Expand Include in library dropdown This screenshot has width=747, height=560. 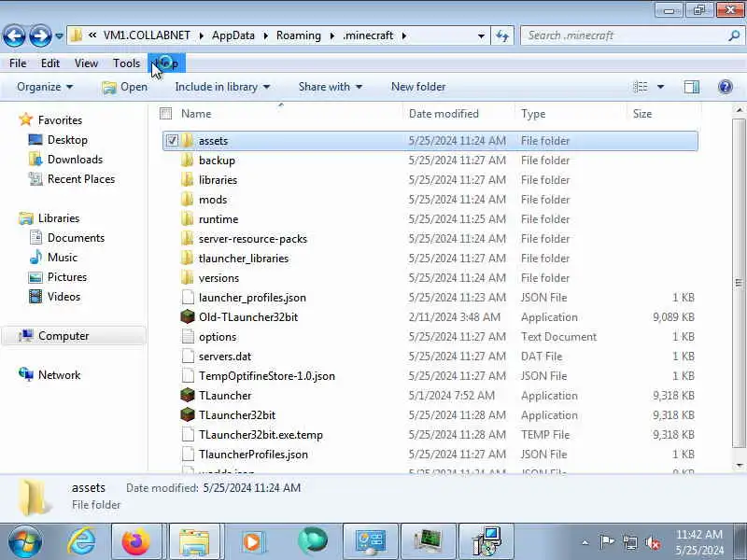click(x=222, y=87)
